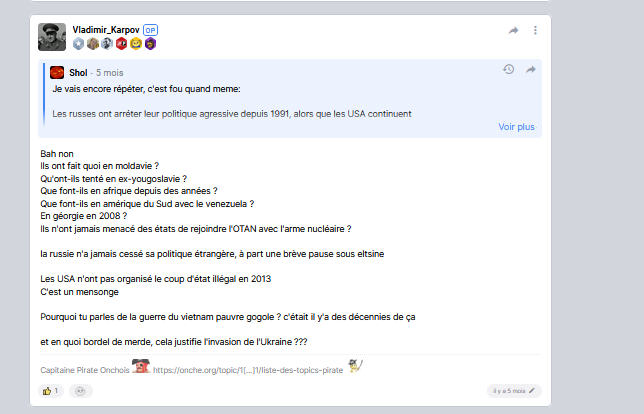
Task: Open the three-dot post options menu
Action: [x=535, y=30]
